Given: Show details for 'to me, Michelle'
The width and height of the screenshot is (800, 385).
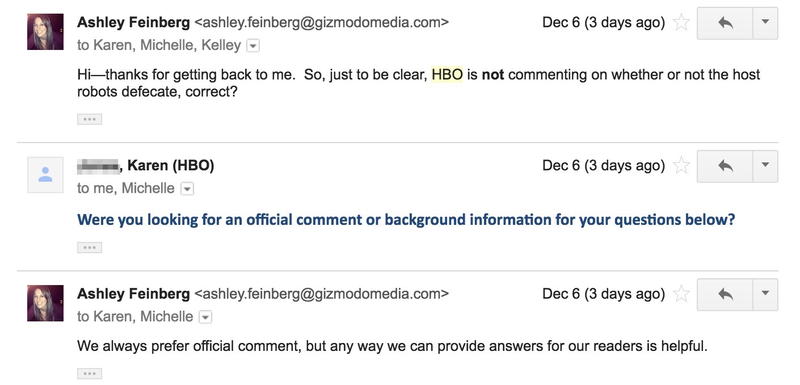Looking at the screenshot, I should click(187, 189).
